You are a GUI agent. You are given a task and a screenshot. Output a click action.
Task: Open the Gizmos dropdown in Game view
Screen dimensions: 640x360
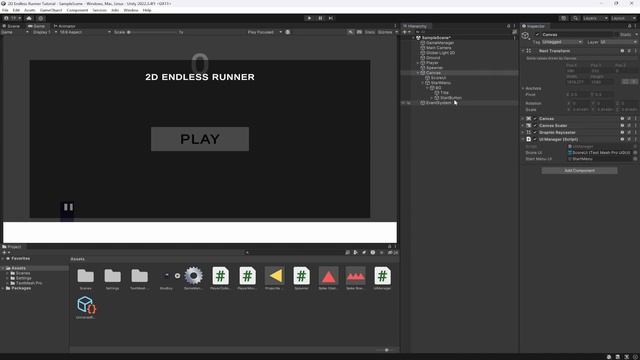tap(387, 32)
